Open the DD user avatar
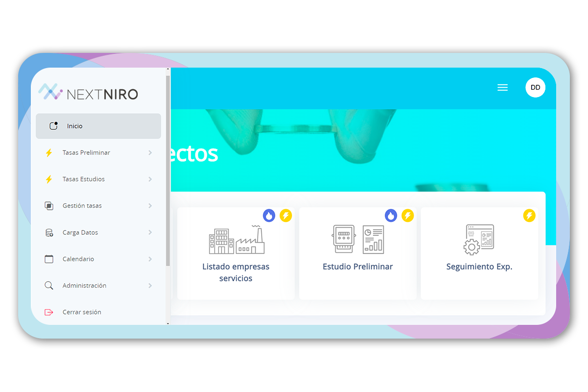 (535, 88)
